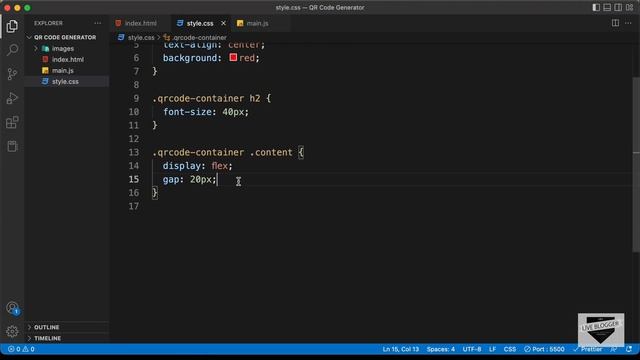This screenshot has height=360, width=640.
Task: Open the Search view icon
Action: (12, 50)
